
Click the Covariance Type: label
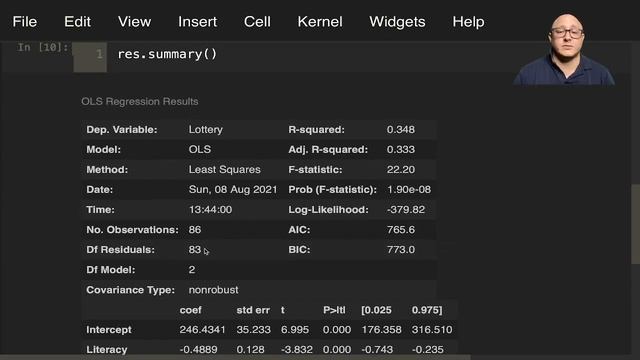pos(130,290)
